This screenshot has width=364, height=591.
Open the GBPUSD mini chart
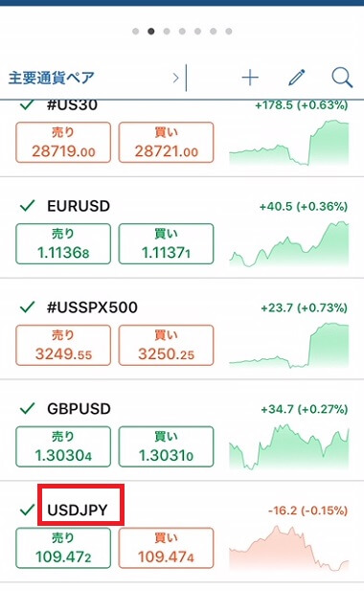pyautogui.click(x=289, y=446)
